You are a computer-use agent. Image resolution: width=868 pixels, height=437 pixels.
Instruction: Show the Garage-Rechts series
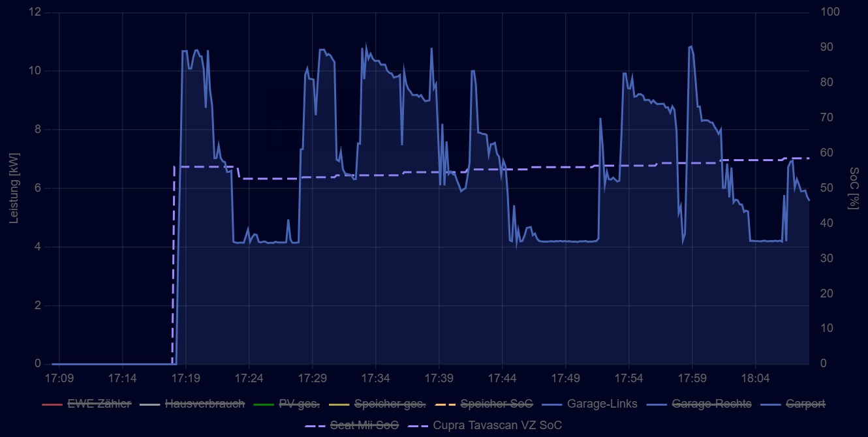click(698, 404)
